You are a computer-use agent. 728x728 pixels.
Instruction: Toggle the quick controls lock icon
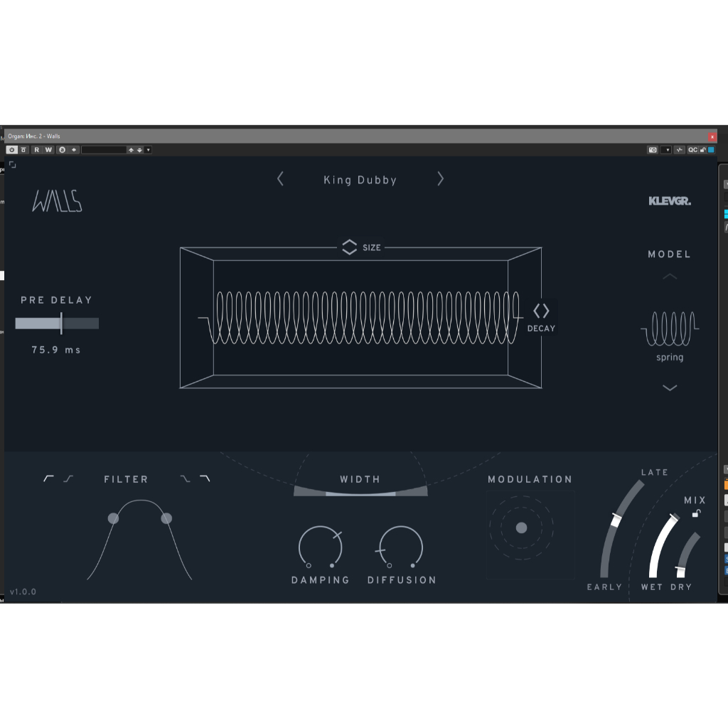(703, 150)
